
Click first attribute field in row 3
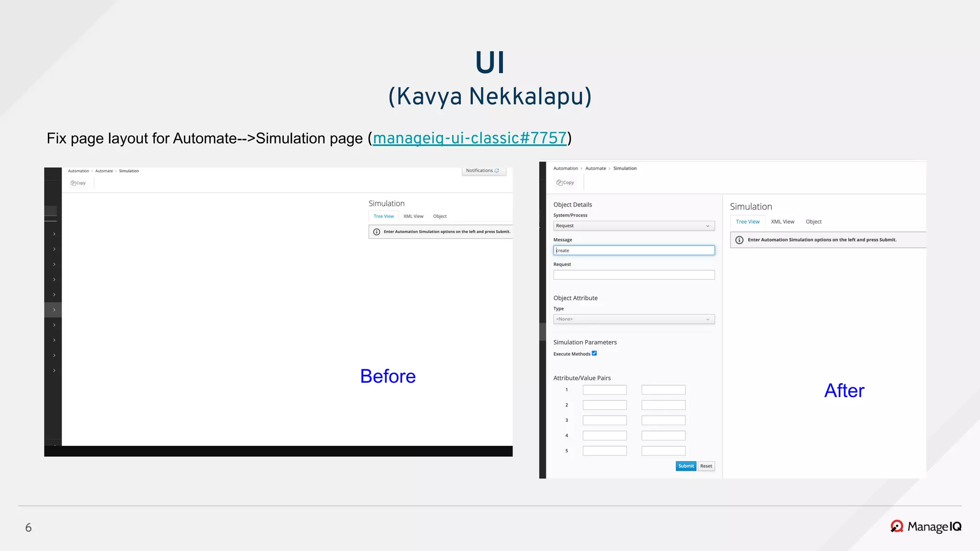click(605, 421)
